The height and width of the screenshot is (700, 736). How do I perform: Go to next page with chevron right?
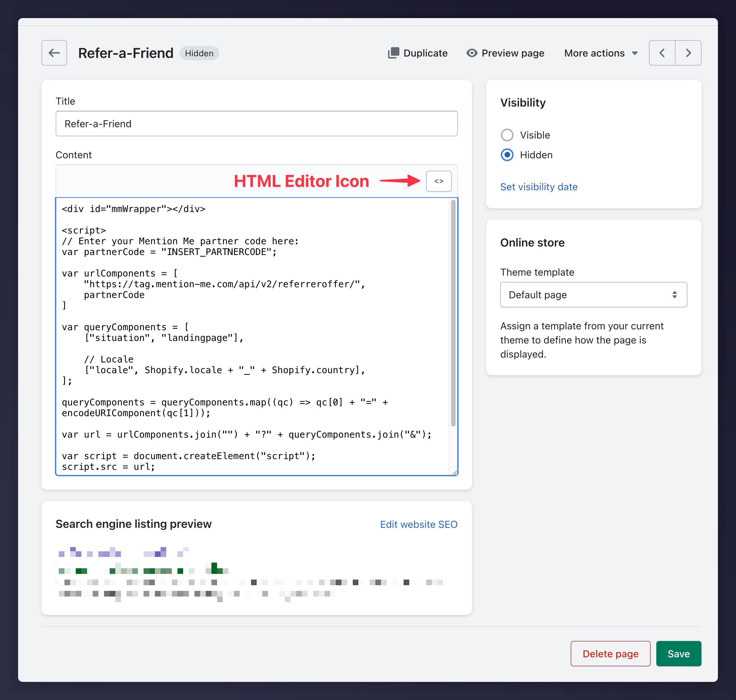[x=688, y=53]
